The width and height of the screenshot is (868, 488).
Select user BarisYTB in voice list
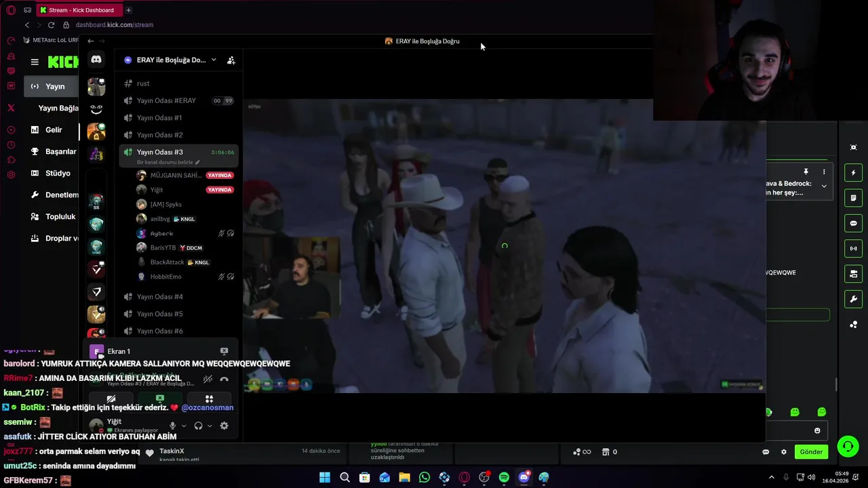pyautogui.click(x=163, y=248)
